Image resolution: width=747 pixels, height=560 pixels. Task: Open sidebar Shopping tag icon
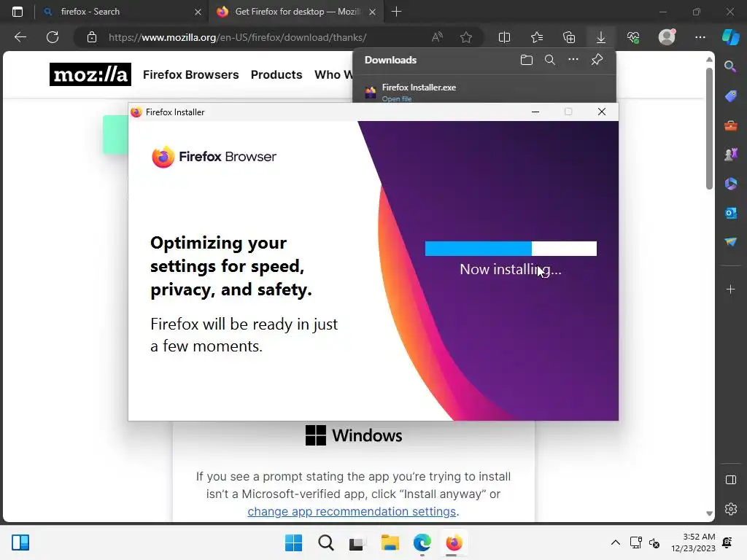click(730, 96)
